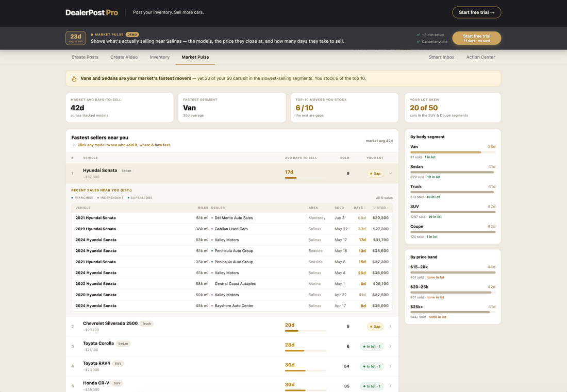
Task: Click the Top-10 Movers You Stock card
Action: (x=344, y=108)
